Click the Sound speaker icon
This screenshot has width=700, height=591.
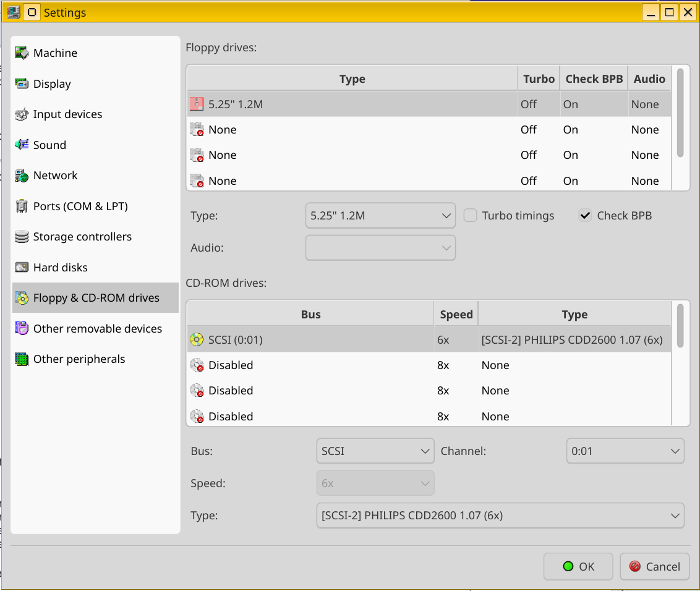22,145
